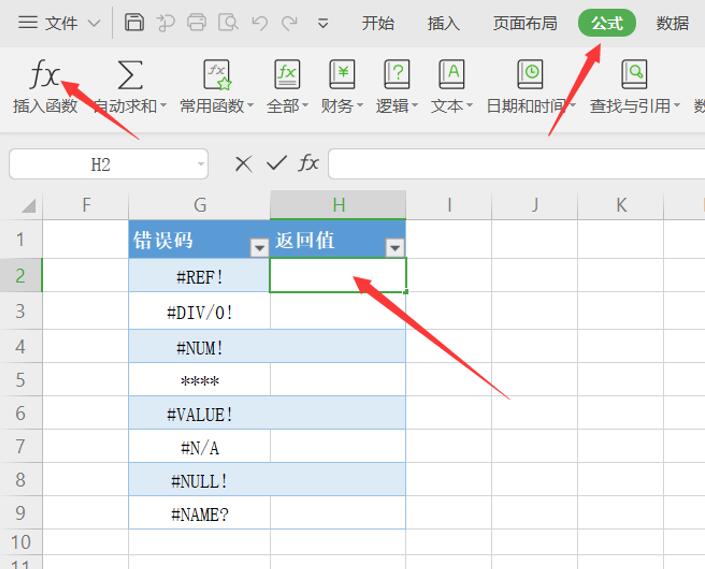
Task: Open the hamburger file menu icon
Action: click(x=28, y=22)
